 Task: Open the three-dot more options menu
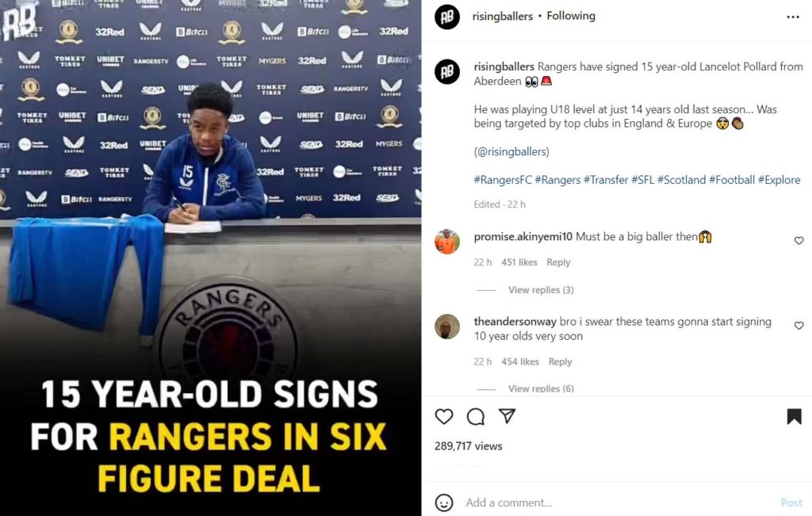tap(793, 17)
